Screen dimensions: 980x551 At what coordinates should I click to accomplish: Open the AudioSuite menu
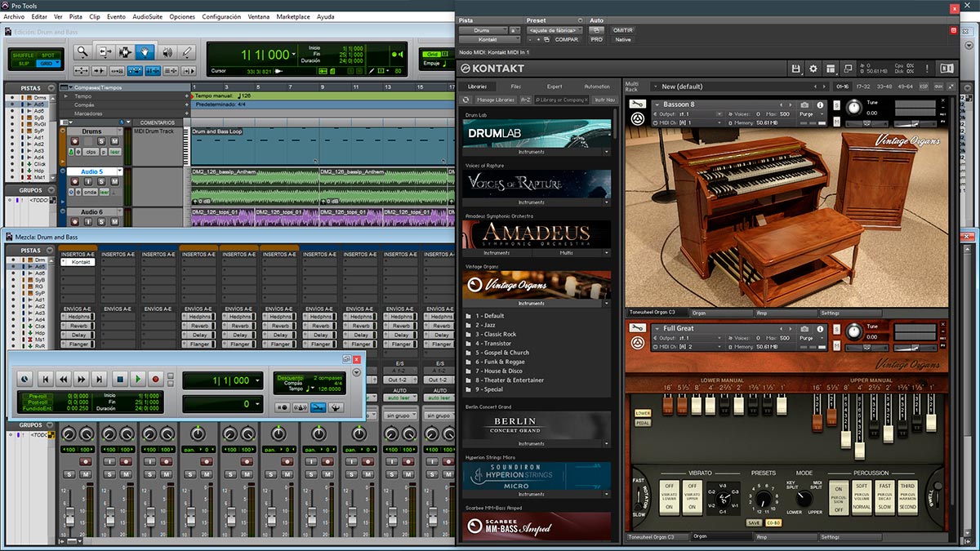[147, 16]
